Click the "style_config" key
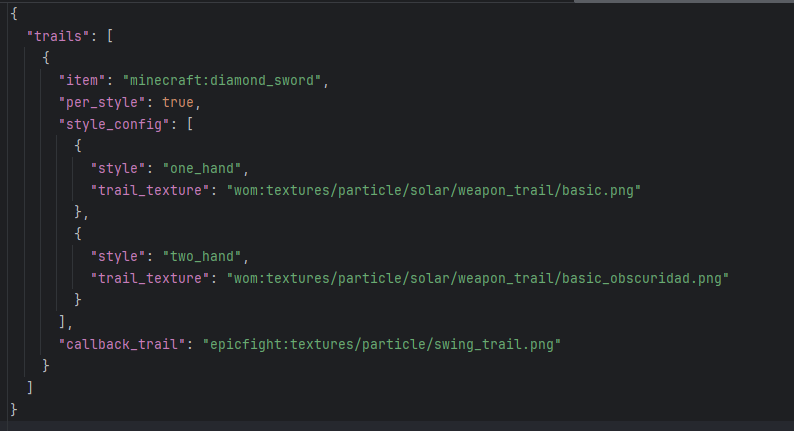Viewport: 794px width, 431px height. [x=114, y=125]
